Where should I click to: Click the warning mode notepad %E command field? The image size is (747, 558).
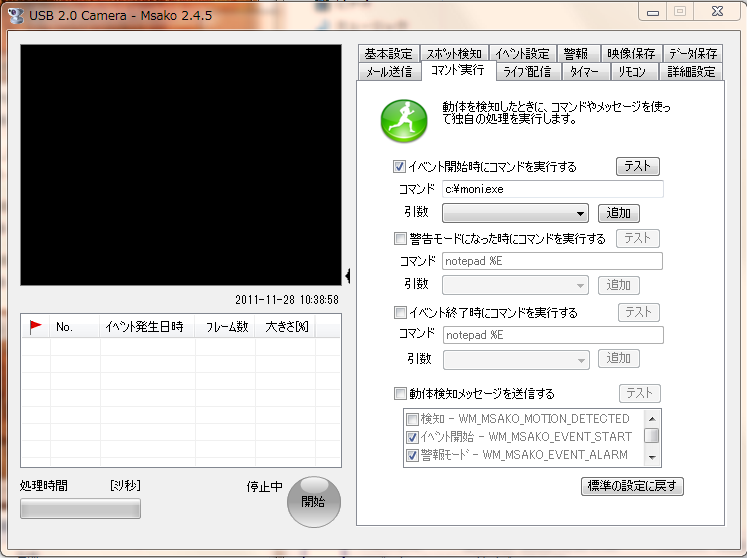click(x=552, y=261)
